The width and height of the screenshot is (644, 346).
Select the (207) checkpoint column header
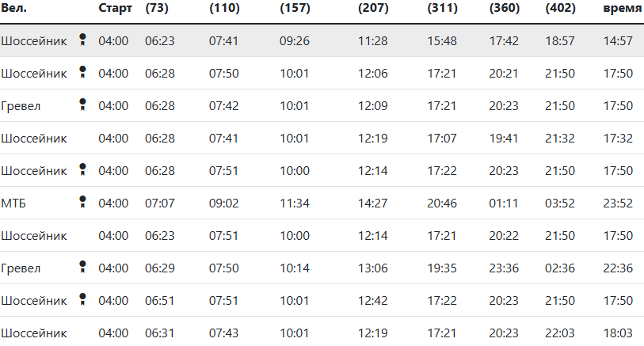point(373,8)
